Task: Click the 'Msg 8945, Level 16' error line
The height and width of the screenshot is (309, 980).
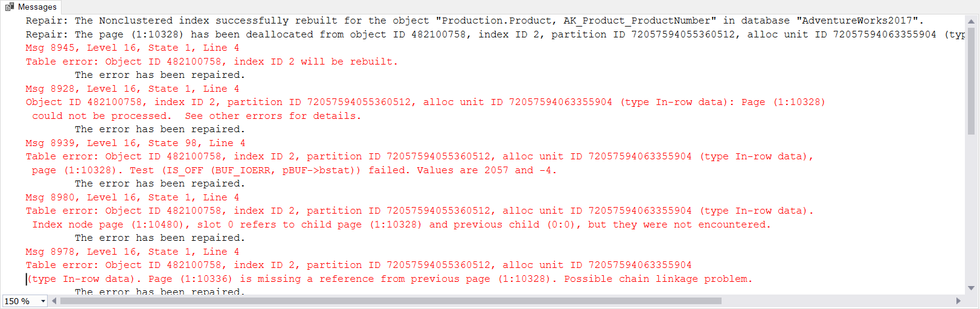Action: (132, 48)
